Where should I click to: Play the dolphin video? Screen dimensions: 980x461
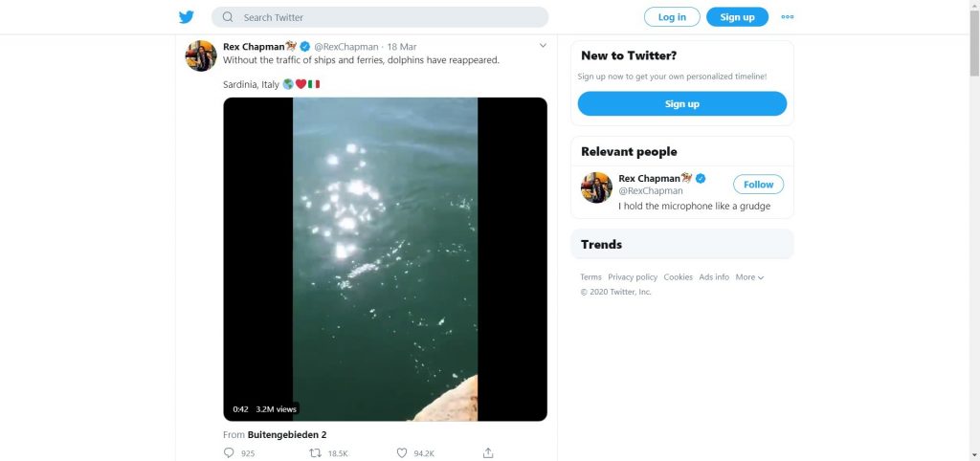385,259
